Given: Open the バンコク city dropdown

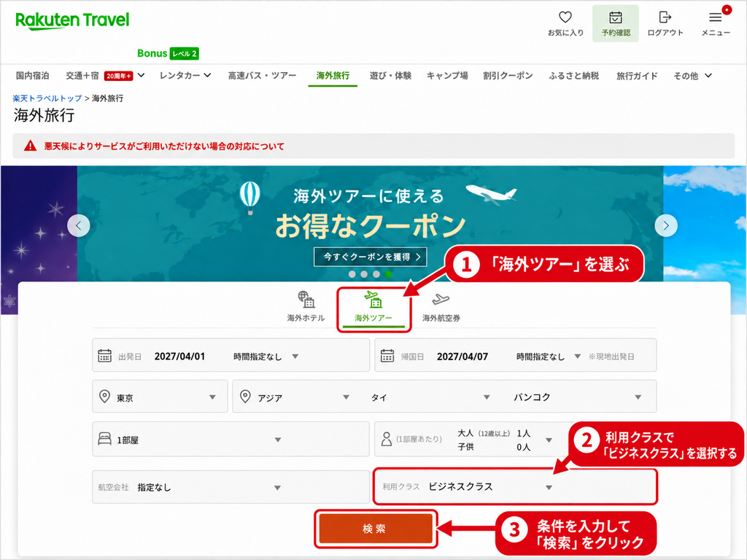Looking at the screenshot, I should coord(578,397).
